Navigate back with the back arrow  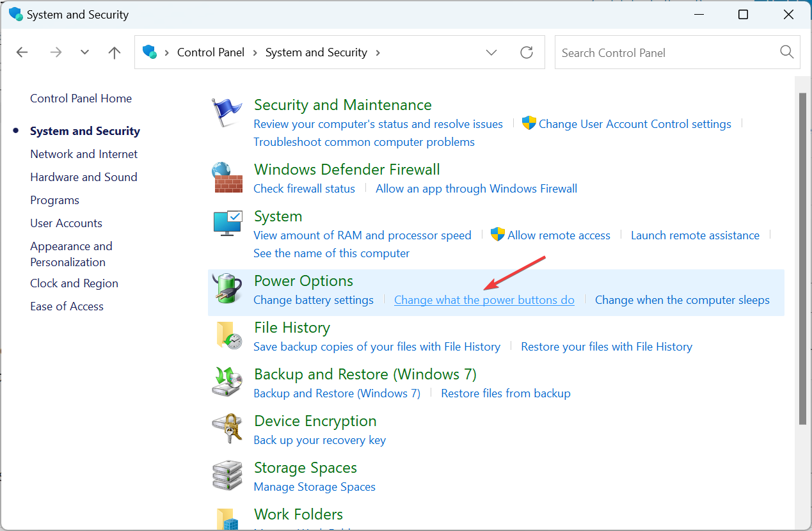[22, 52]
